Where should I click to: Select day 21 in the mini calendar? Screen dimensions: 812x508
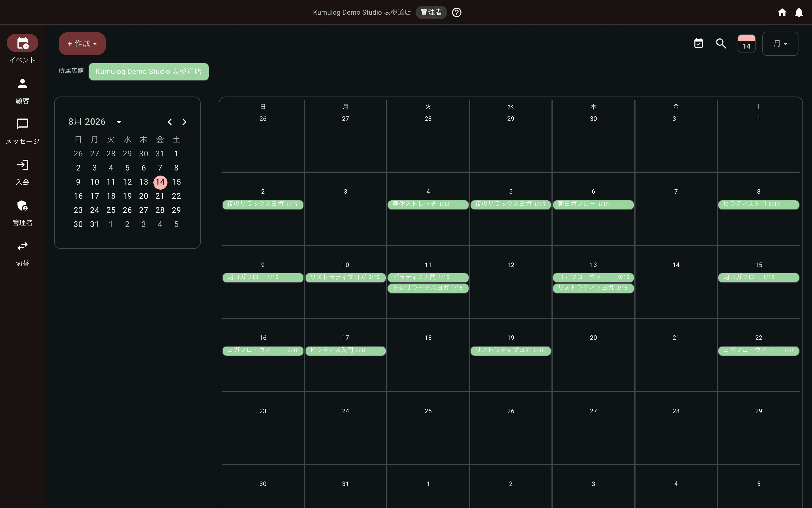(160, 196)
